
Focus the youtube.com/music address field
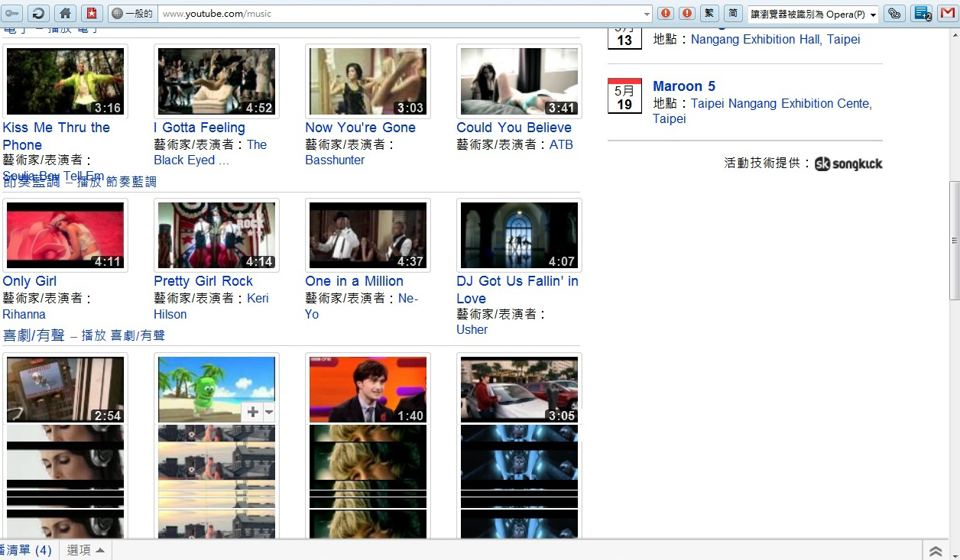401,14
